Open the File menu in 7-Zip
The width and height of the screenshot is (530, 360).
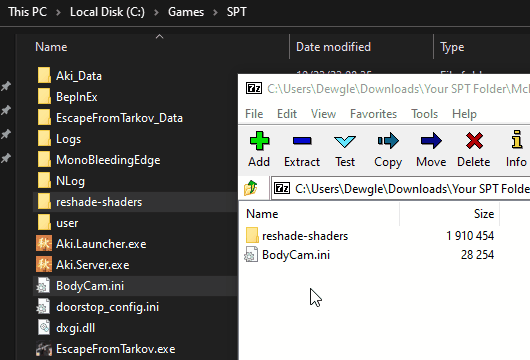point(254,114)
